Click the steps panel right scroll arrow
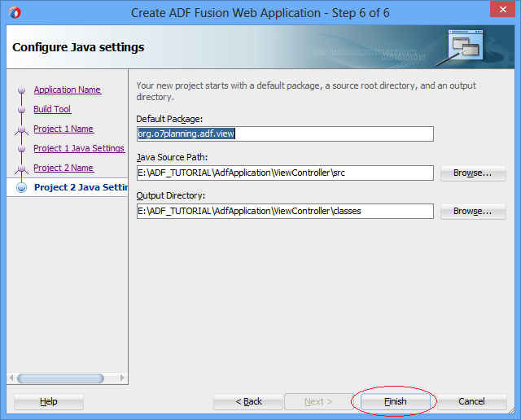Image resolution: width=521 pixels, height=420 pixels. [x=122, y=378]
